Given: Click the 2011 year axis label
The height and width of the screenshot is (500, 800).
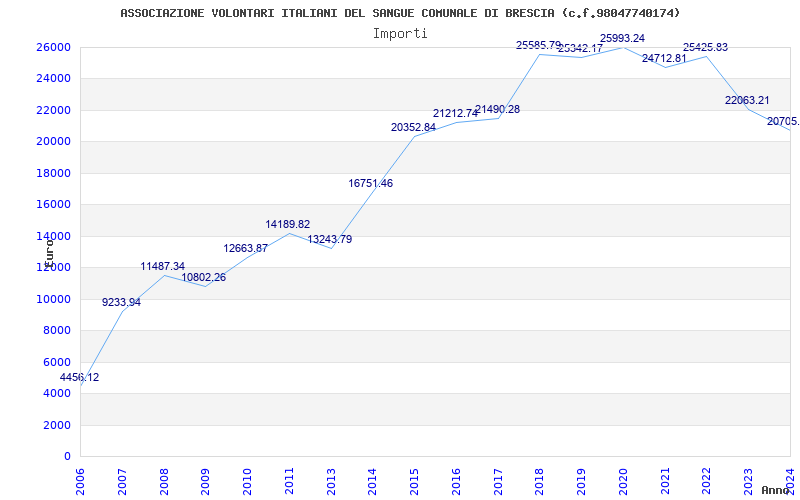Looking at the screenshot, I should [x=289, y=482].
